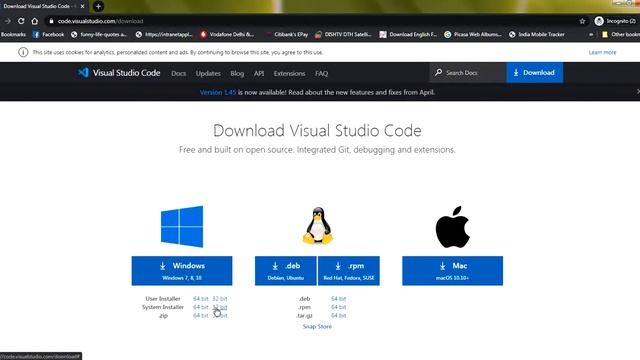Open the DISHTV DTH bookmark

[x=343, y=35]
